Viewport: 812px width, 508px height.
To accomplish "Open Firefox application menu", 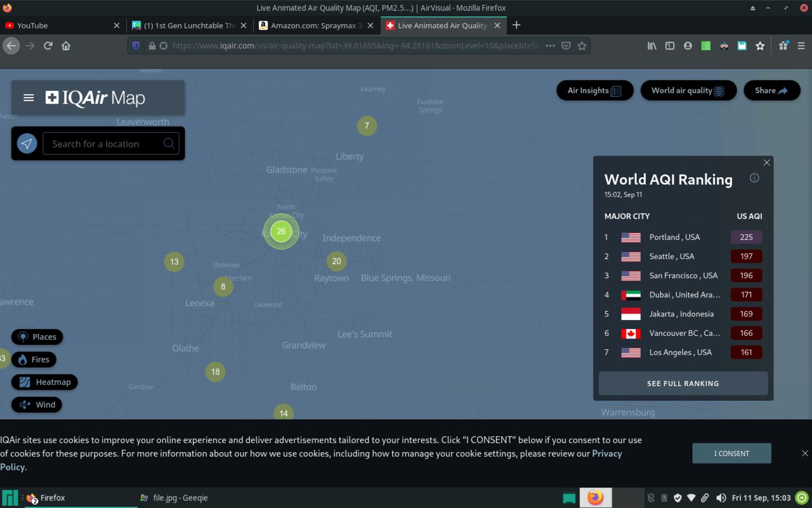I will (801, 46).
